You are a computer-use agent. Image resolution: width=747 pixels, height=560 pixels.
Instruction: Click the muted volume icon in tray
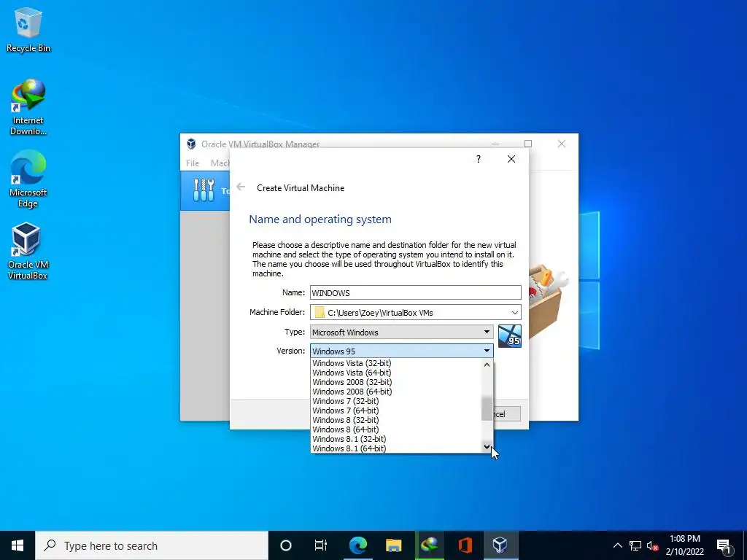(652, 545)
